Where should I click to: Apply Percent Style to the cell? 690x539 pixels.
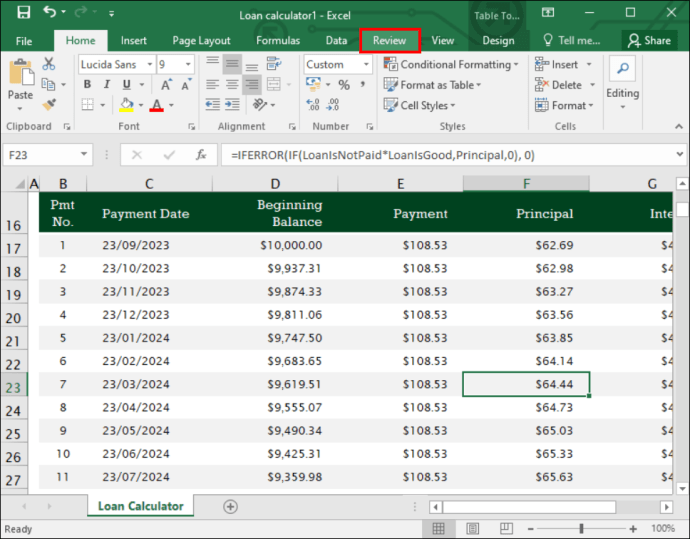click(344, 84)
